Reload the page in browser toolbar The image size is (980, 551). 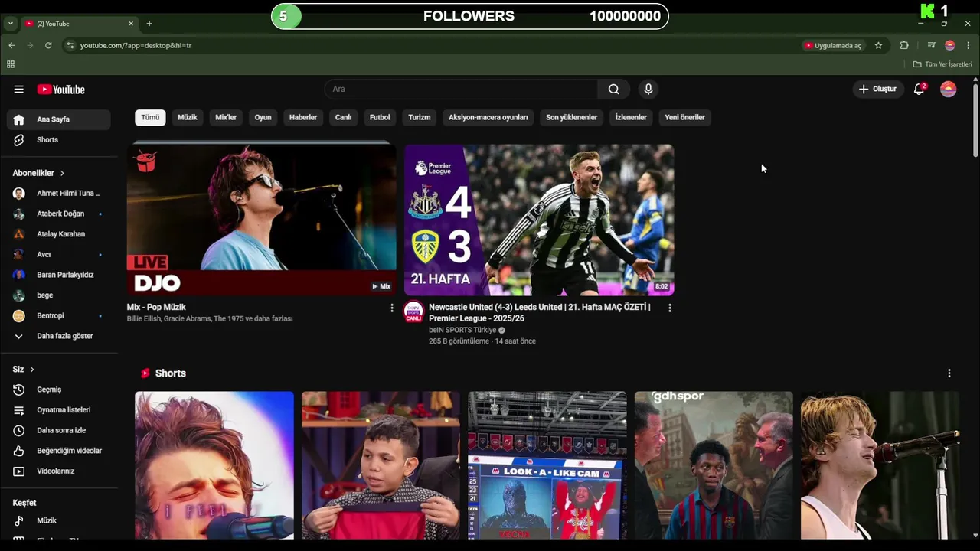pos(48,45)
